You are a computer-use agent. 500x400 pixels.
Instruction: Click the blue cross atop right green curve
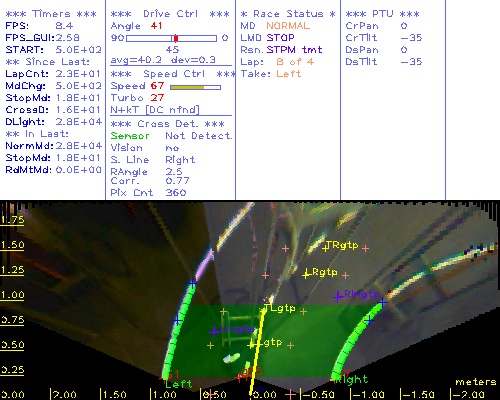(x=383, y=303)
